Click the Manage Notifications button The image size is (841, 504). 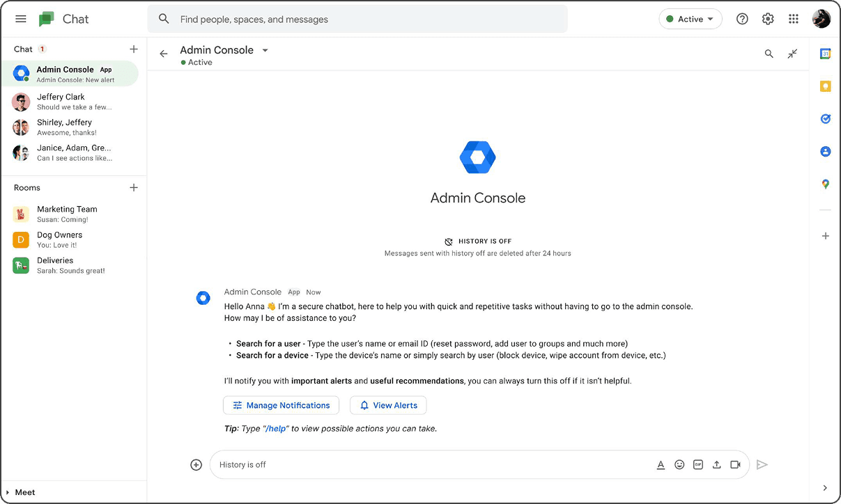point(281,405)
